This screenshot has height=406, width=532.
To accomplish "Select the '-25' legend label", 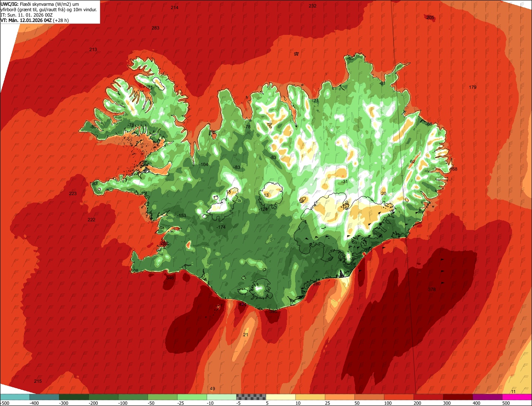I will coord(182,403).
